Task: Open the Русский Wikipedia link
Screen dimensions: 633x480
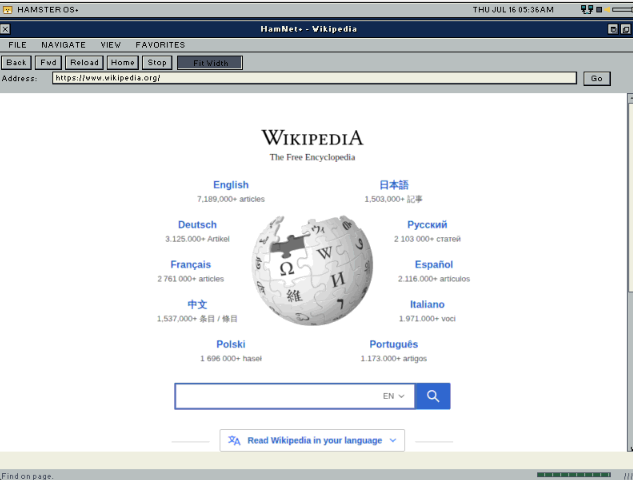Action: [427, 225]
